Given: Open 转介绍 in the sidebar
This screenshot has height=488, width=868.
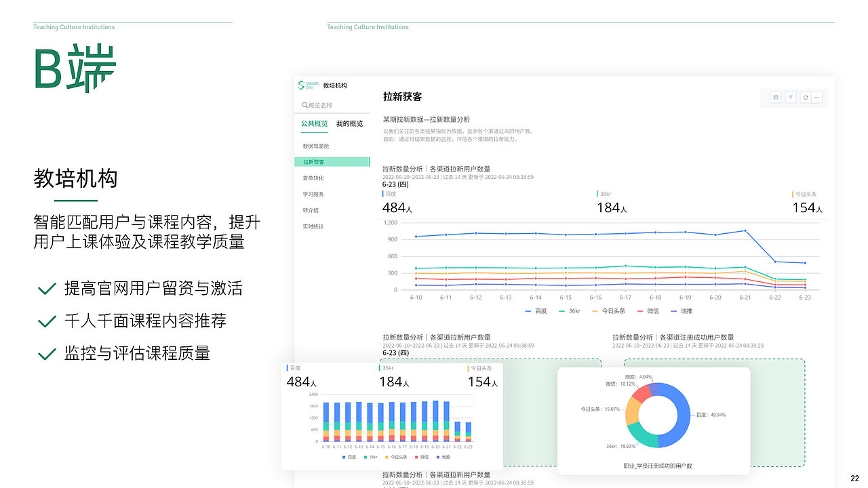Looking at the screenshot, I should click(311, 210).
